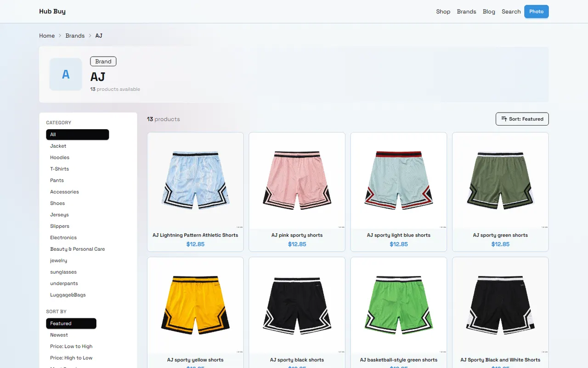Open the Blog page
The height and width of the screenshot is (368, 588).
[489, 11]
